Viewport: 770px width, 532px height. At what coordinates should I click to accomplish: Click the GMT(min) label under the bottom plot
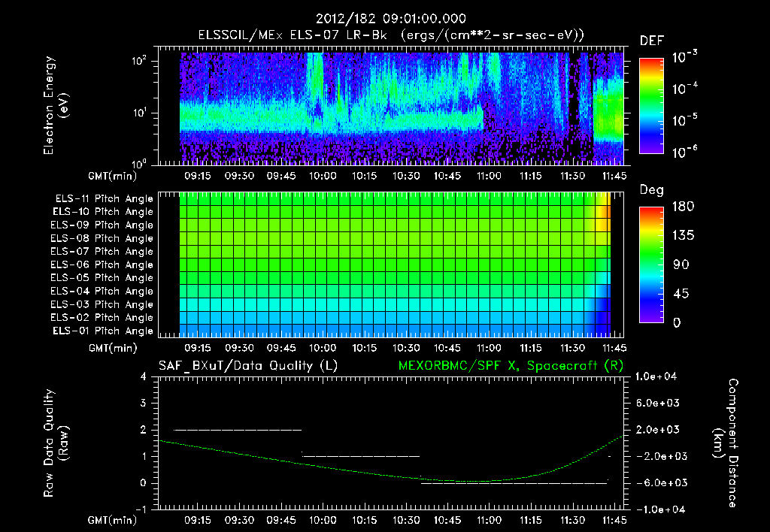(x=112, y=520)
